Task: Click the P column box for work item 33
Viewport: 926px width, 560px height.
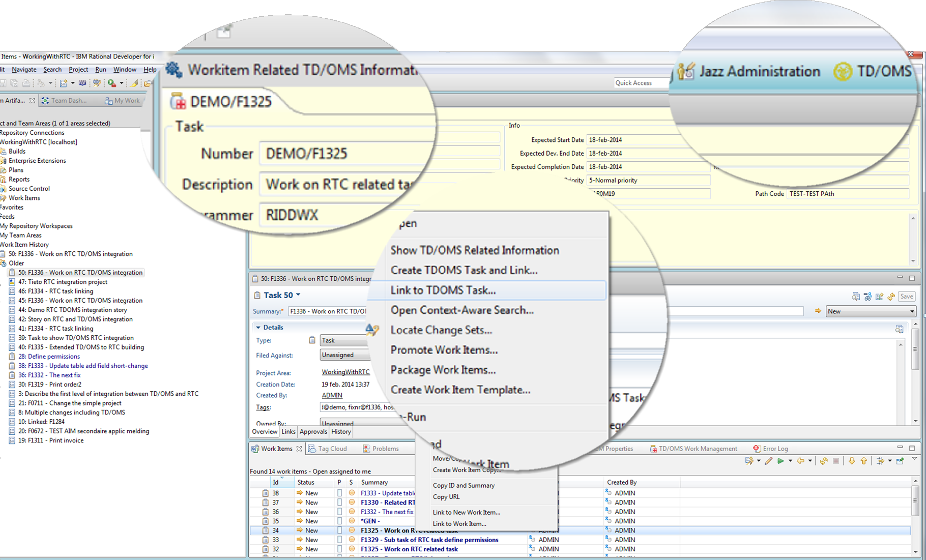Action: [x=339, y=540]
